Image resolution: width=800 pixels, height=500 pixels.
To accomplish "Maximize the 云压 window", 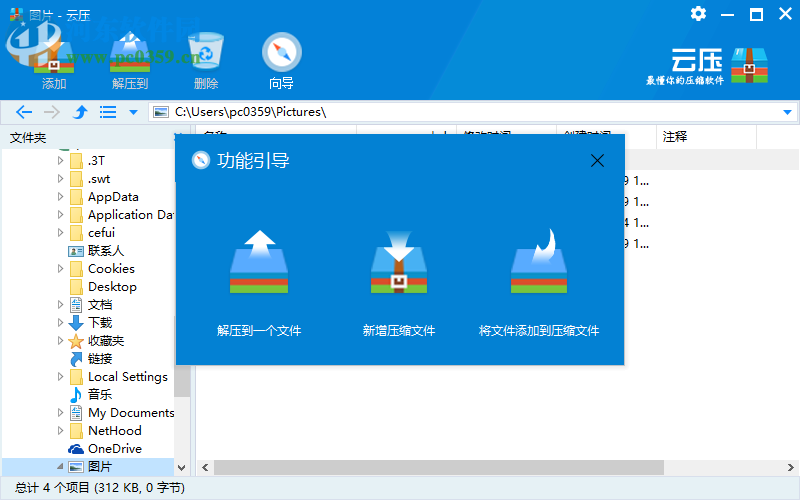I will pyautogui.click(x=756, y=14).
